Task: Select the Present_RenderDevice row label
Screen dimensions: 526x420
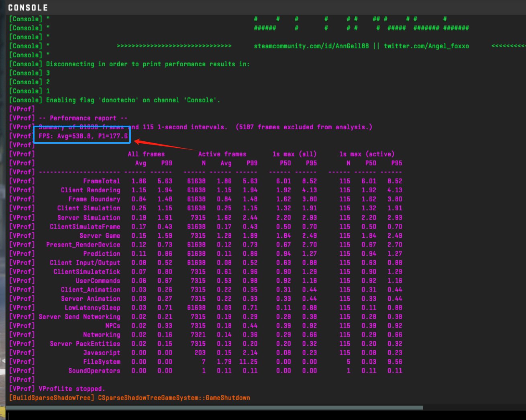Action: (83, 245)
